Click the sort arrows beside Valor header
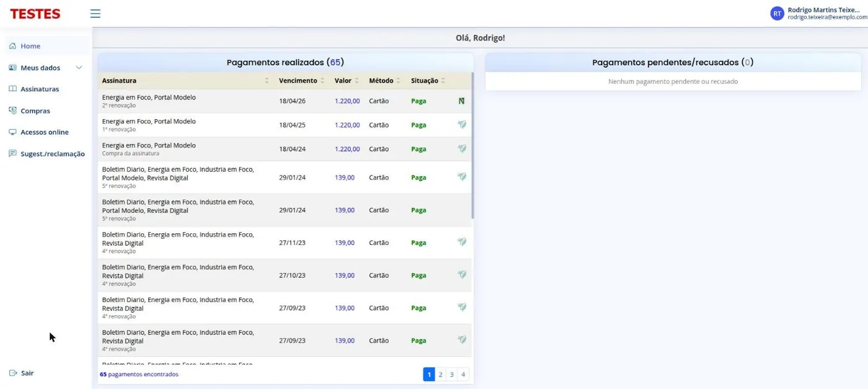The width and height of the screenshot is (868, 389). click(357, 81)
